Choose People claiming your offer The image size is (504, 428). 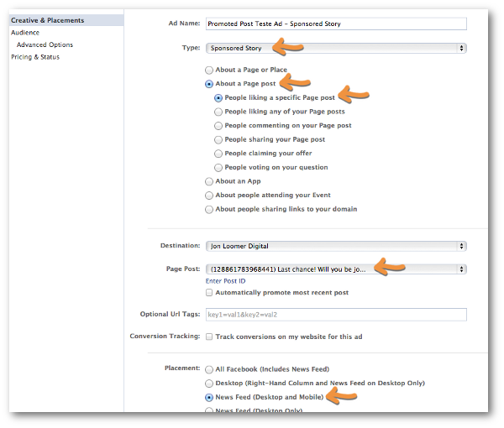pyautogui.click(x=218, y=154)
